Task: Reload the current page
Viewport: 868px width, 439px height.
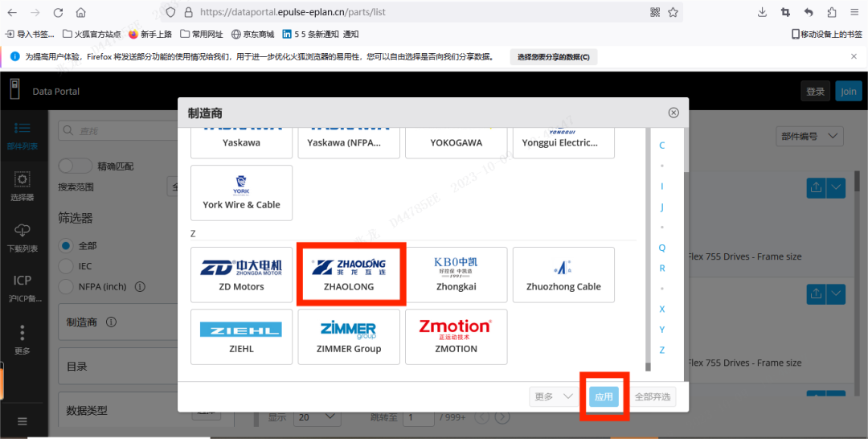Action: coord(58,12)
